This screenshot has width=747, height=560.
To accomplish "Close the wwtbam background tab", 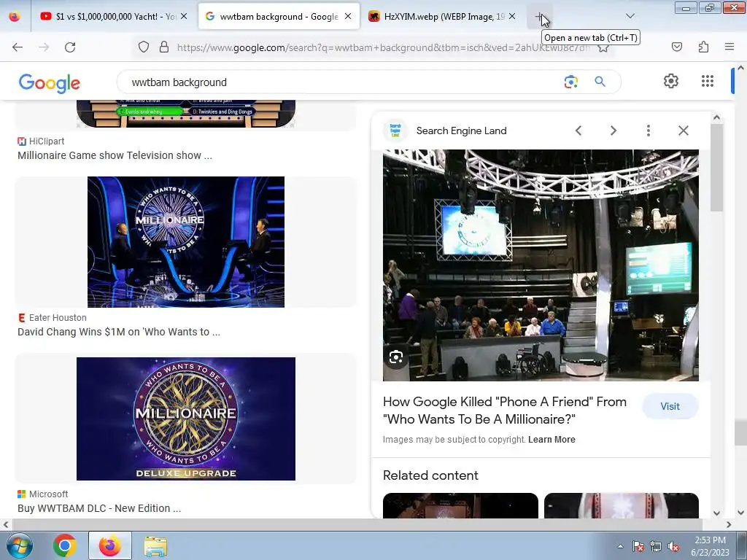I will click(348, 16).
